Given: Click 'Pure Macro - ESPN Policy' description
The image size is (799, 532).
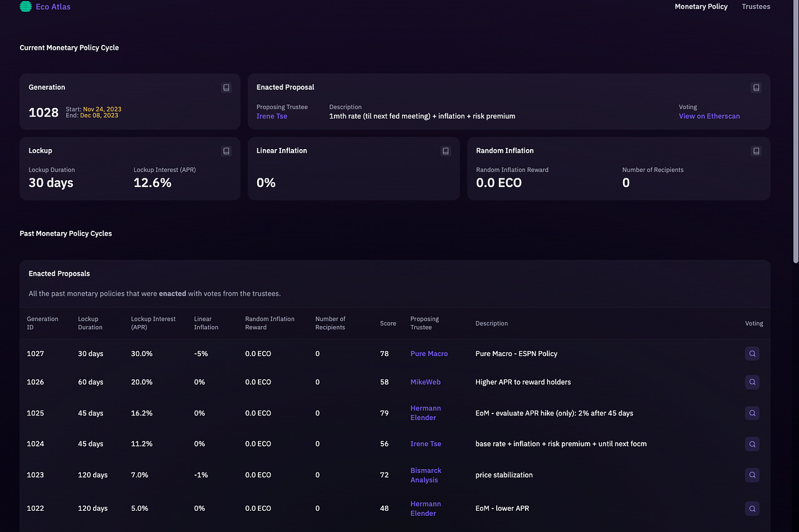Looking at the screenshot, I should (516, 354).
